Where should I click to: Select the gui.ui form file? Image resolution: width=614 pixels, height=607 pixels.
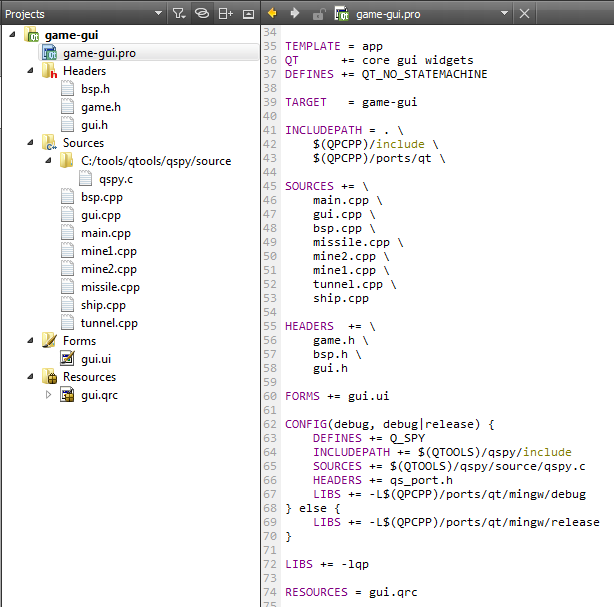coord(96,359)
